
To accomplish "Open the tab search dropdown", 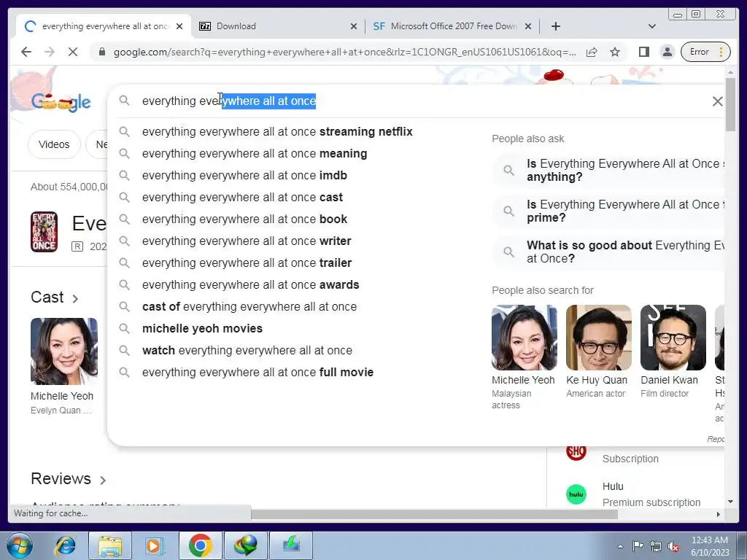I will 652,26.
